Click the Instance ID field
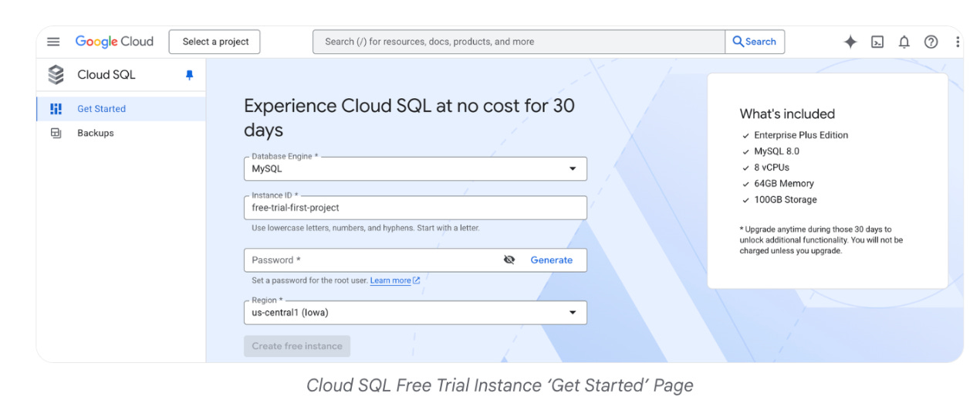 tap(415, 208)
